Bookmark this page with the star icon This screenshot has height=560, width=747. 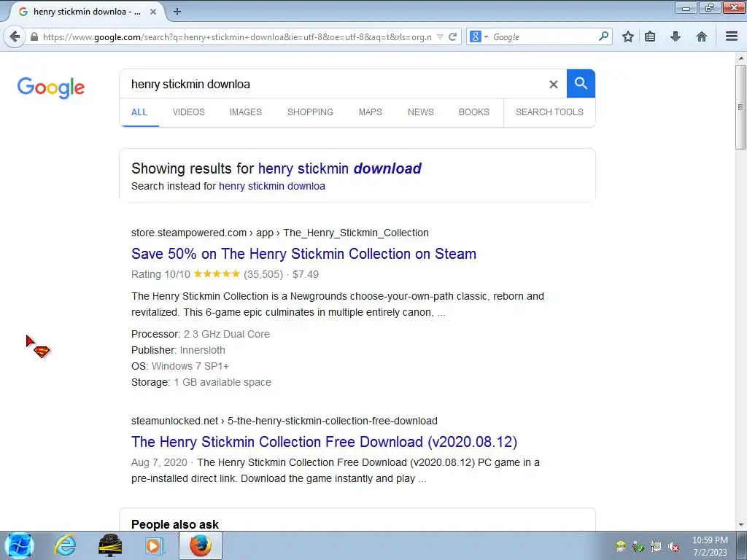(x=628, y=36)
